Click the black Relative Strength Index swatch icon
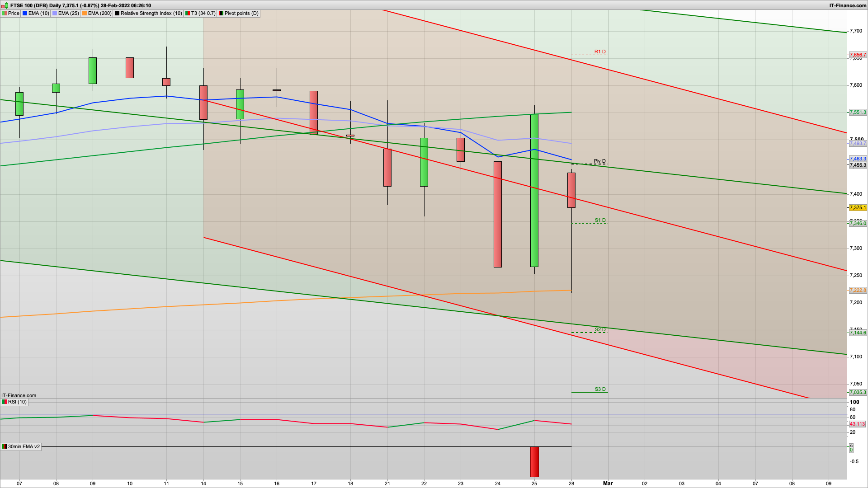Screen dimensions: 868x488 (117, 13)
